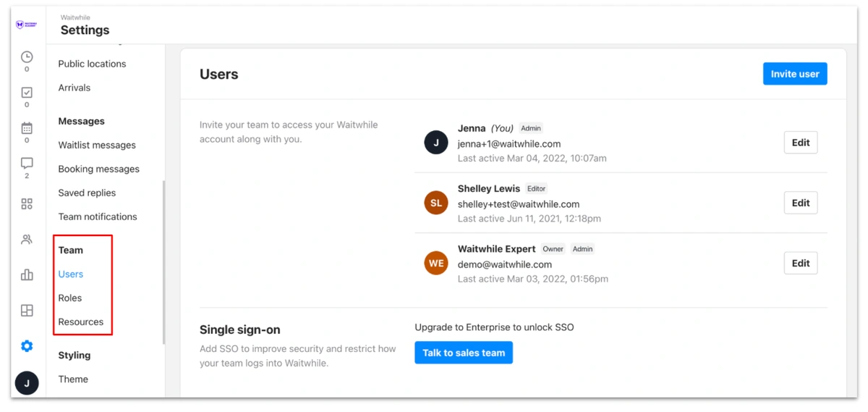Open Theme under Styling
The image size is (868, 412).
point(73,379)
